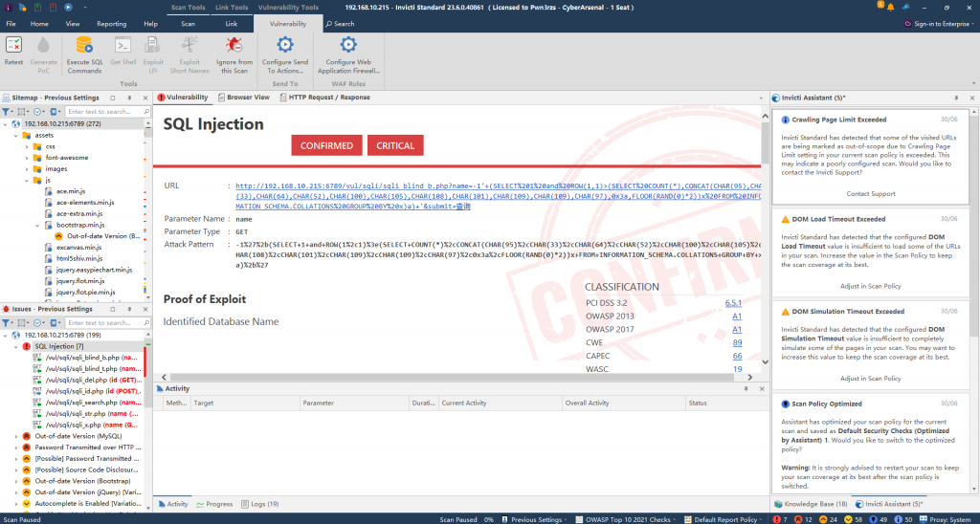This screenshot has width=980, height=524.
Task: Switch to the Reporting ribbon tab
Action: pos(111,24)
